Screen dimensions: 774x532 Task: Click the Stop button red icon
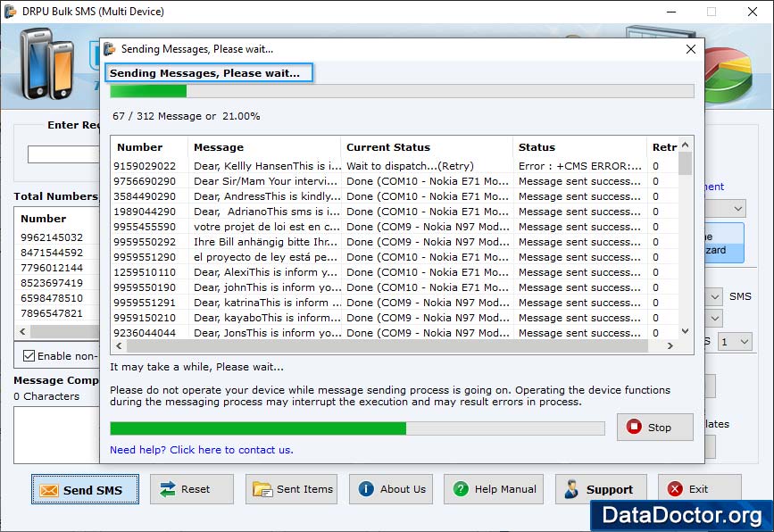point(634,427)
